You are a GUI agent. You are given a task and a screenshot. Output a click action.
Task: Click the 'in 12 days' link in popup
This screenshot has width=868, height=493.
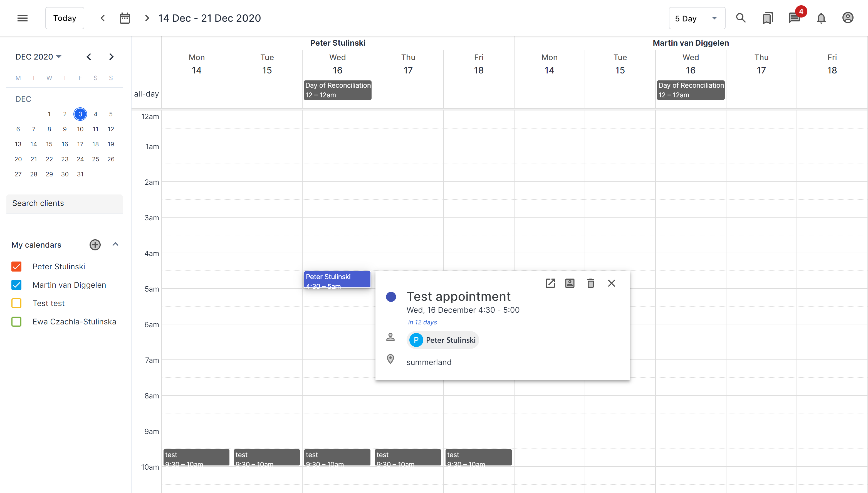422,322
